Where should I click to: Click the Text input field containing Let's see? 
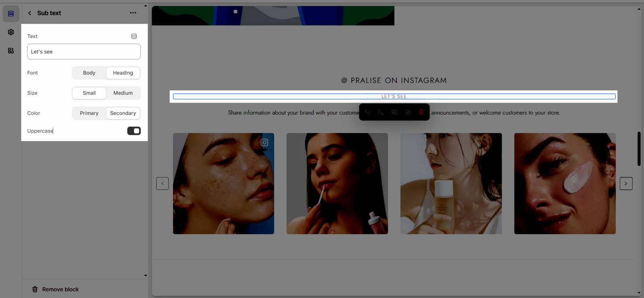(84, 52)
